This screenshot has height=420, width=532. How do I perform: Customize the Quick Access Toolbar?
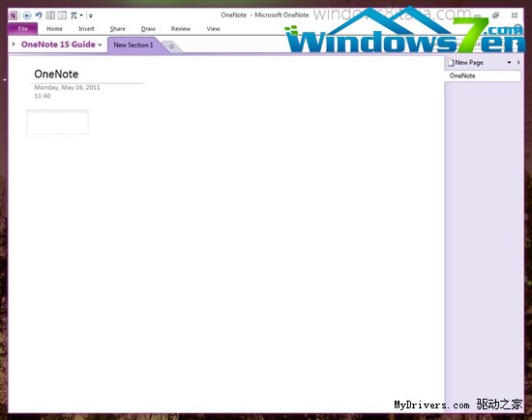(91, 15)
